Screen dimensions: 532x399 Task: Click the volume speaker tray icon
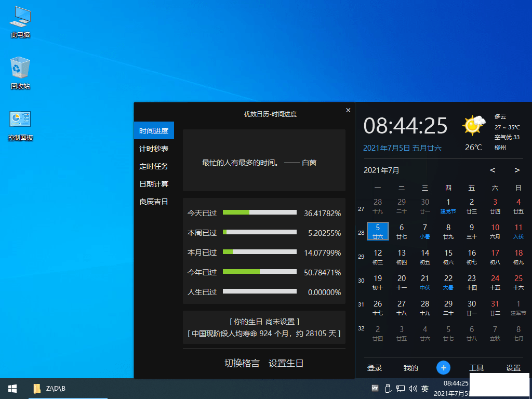click(x=413, y=389)
